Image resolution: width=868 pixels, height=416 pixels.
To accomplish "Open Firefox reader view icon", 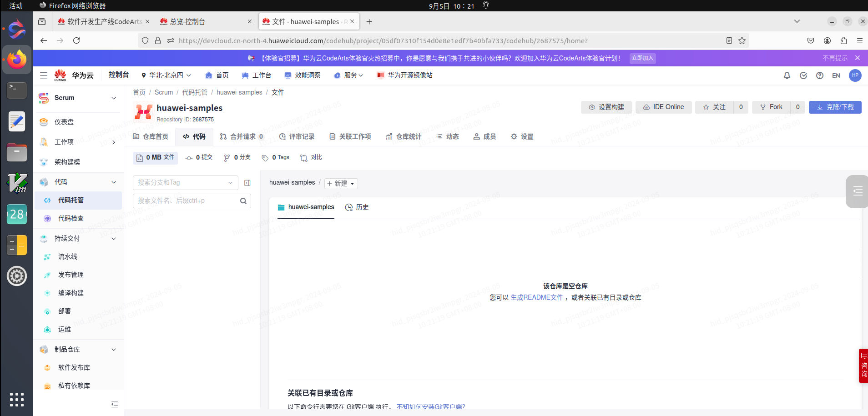I will 729,40.
